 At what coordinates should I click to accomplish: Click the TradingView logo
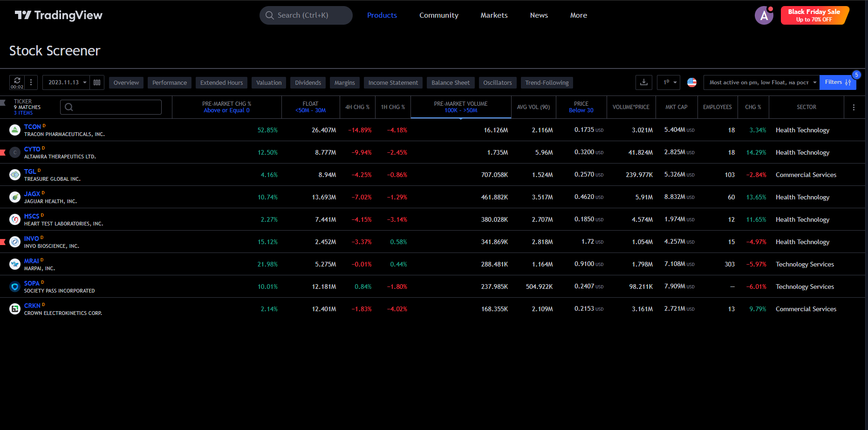click(x=58, y=15)
